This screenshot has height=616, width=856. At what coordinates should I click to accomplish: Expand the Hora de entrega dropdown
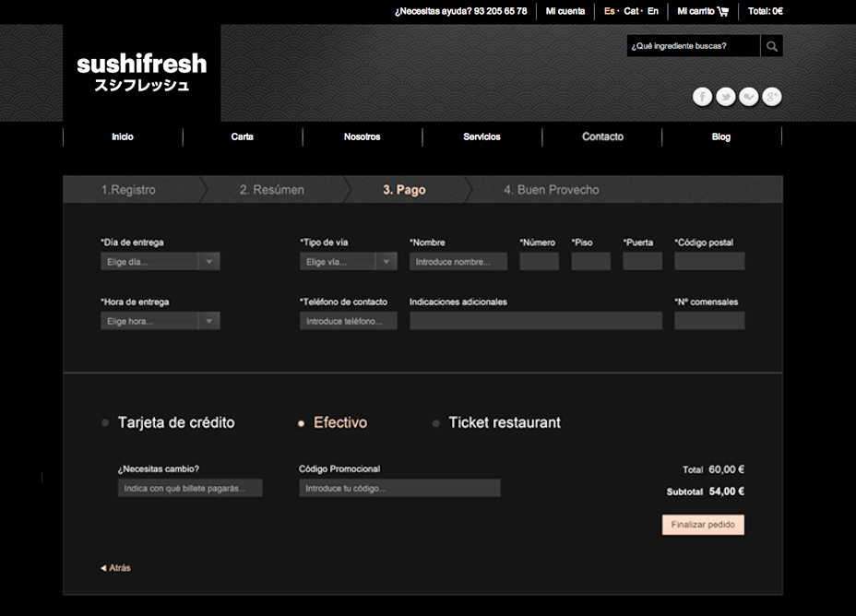pyautogui.click(x=209, y=322)
